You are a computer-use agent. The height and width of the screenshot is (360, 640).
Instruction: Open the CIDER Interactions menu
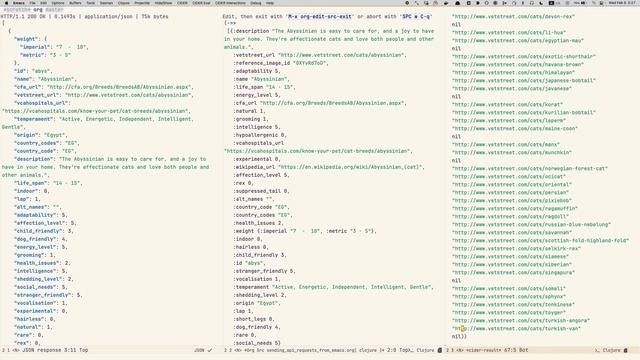click(x=230, y=3)
